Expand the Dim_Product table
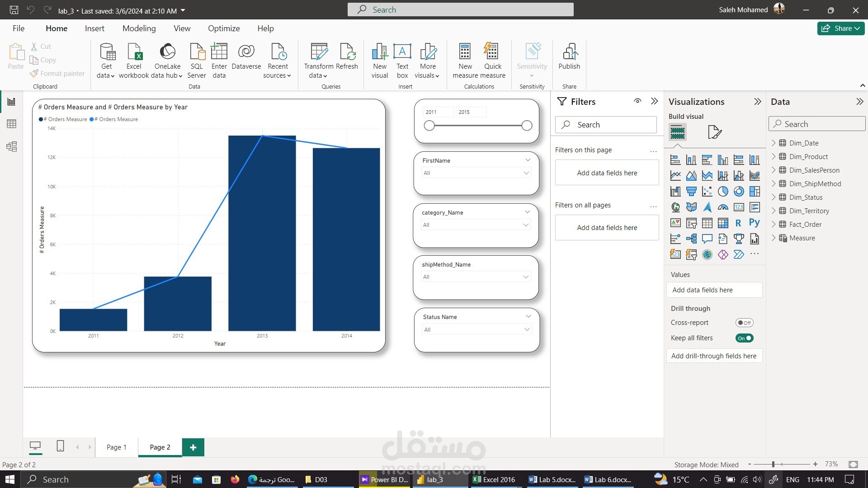Screen dimensions: 868x488 [774, 156]
